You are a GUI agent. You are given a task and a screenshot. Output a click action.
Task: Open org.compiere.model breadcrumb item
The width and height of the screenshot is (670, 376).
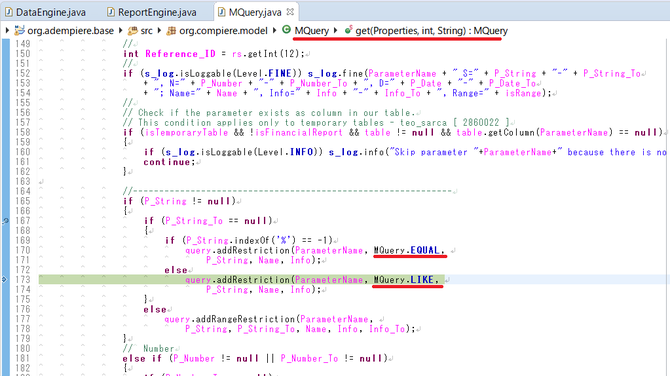tap(223, 31)
